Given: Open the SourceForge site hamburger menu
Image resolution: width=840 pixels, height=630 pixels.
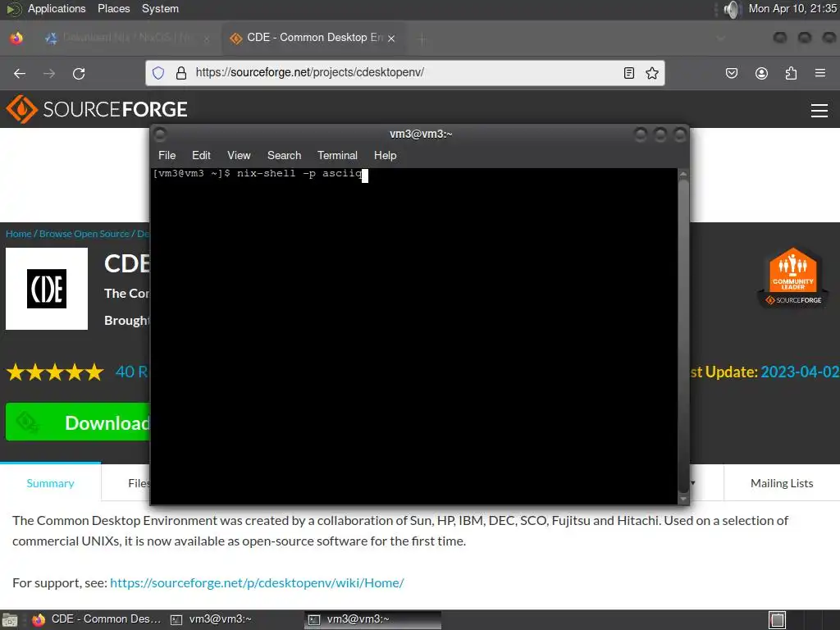Looking at the screenshot, I should pyautogui.click(x=819, y=111).
